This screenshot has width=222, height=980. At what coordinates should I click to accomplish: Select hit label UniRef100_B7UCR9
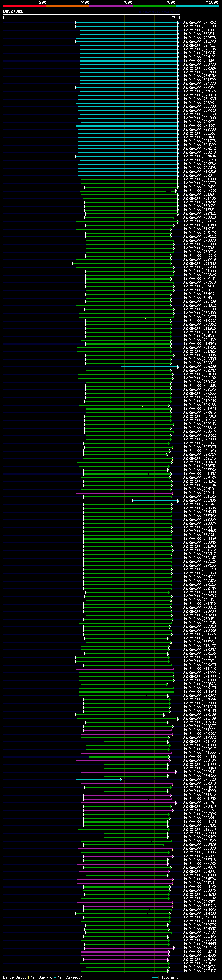click(x=199, y=145)
